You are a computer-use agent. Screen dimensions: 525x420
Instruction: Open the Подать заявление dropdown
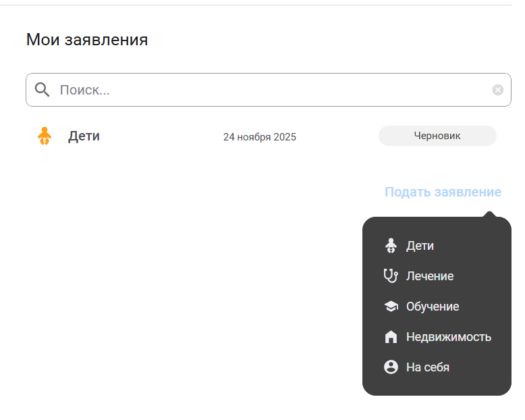point(443,192)
